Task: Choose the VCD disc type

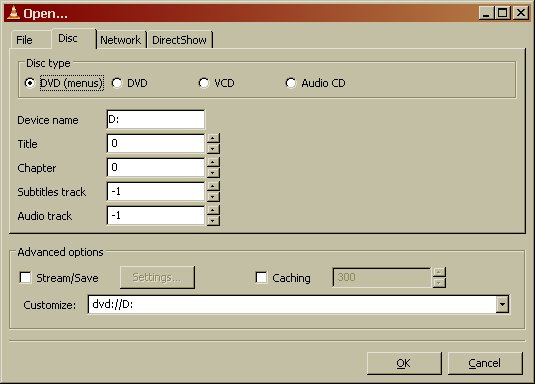Action: [204, 83]
